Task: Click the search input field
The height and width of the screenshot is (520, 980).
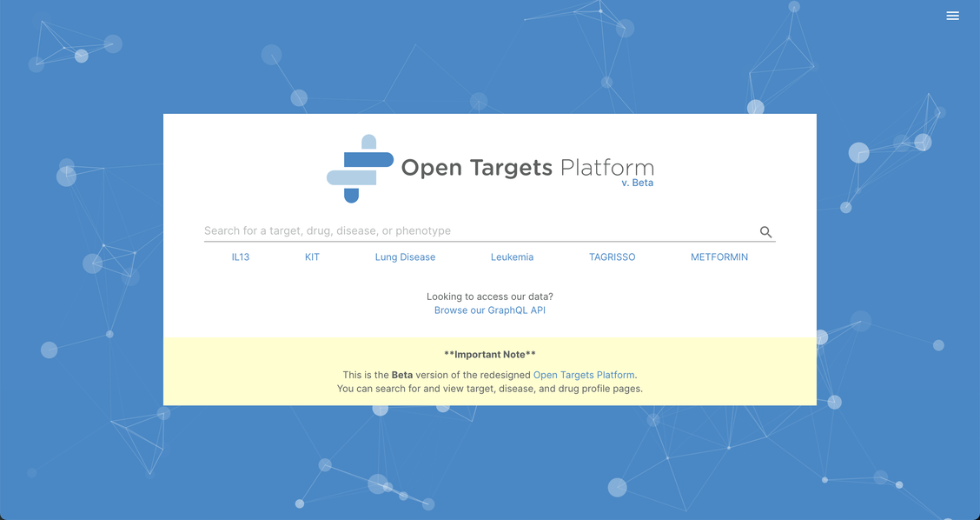Action: (434, 230)
